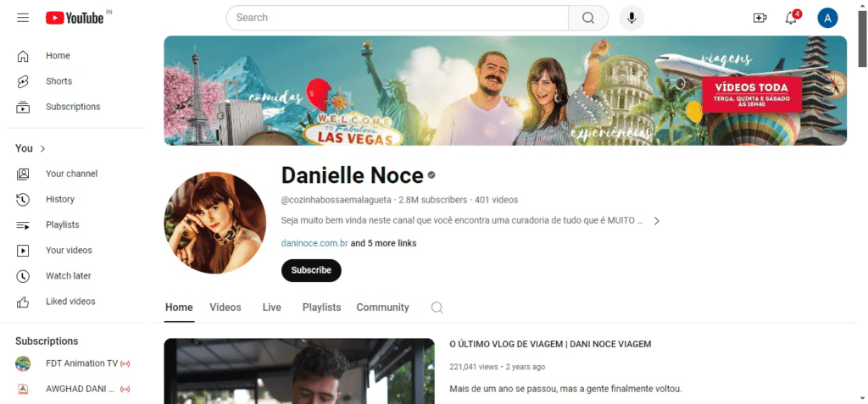The image size is (868, 404).
Task: Show the 5 more links
Action: tap(384, 244)
